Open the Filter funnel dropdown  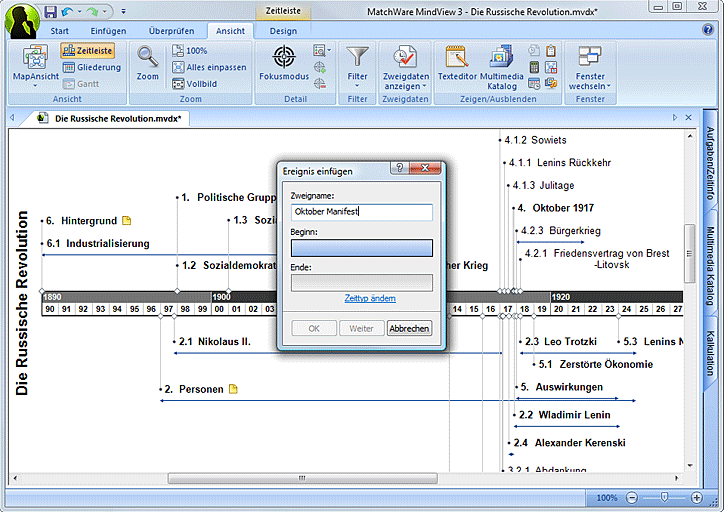point(357,67)
